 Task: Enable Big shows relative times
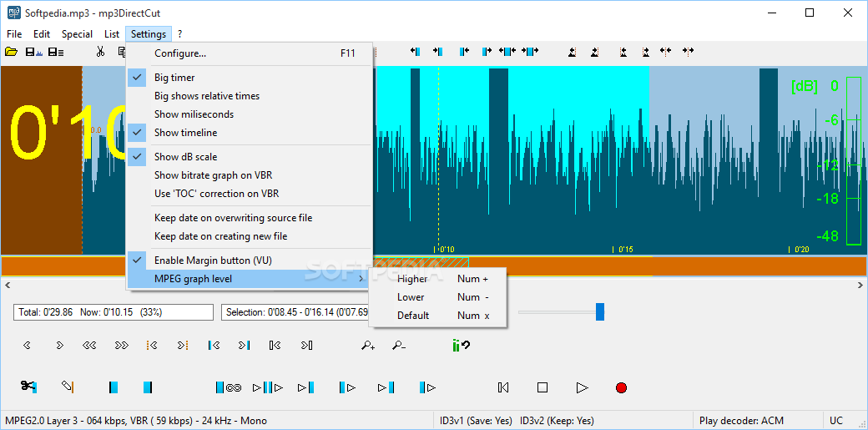click(x=250, y=96)
